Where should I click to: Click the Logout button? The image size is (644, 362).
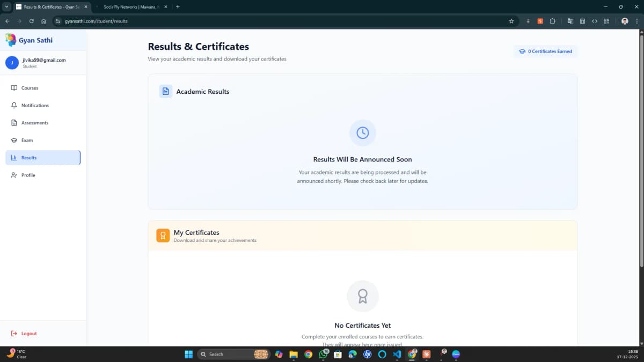(24, 333)
